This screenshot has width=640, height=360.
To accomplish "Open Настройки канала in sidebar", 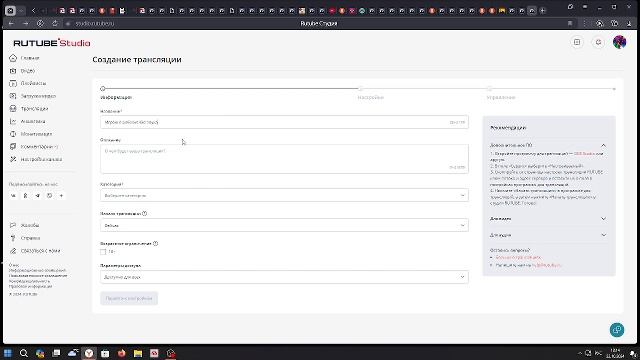I will pos(36,159).
